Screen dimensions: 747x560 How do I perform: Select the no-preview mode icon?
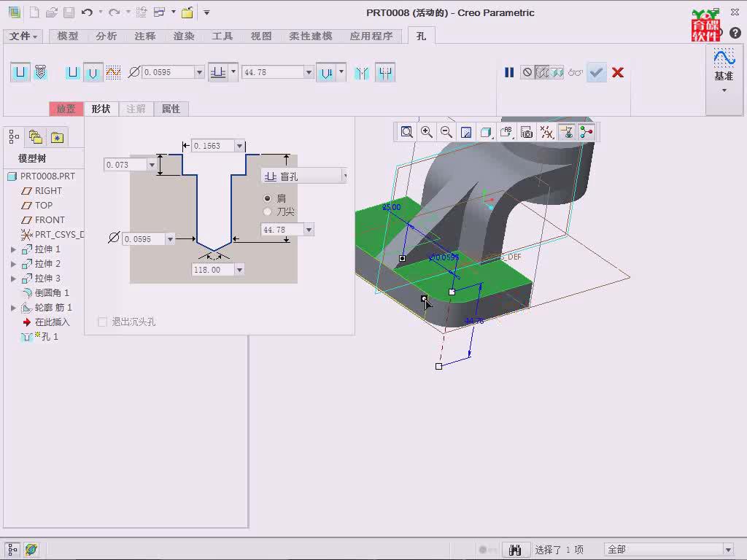(x=527, y=72)
